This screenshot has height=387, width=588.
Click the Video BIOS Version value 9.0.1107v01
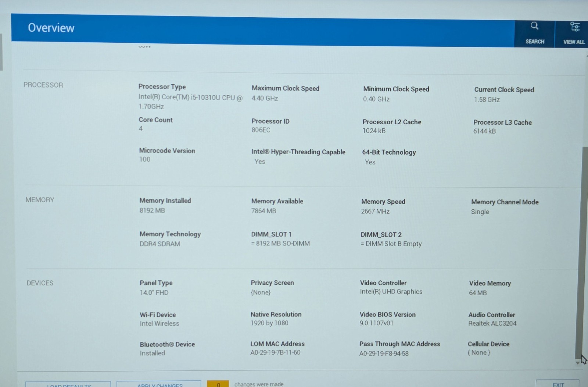[376, 323]
